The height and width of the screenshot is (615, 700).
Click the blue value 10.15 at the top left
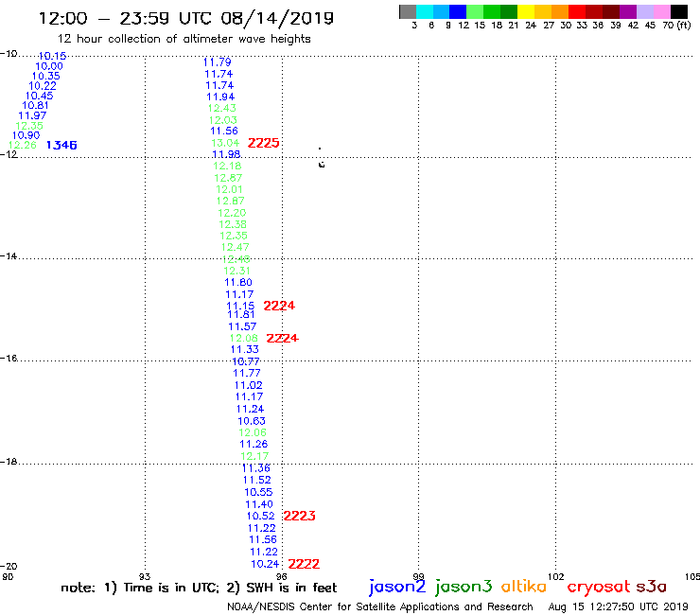click(52, 56)
